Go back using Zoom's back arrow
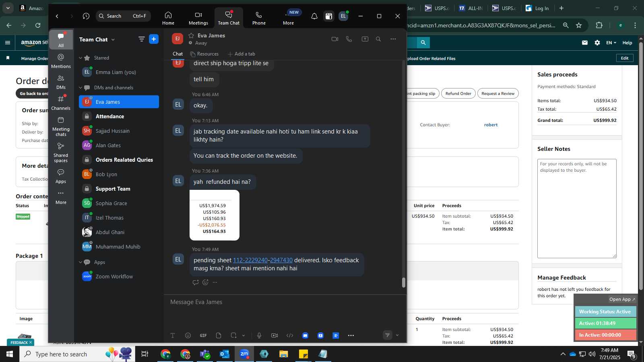Screen dimensions: 644x362 [57, 16]
